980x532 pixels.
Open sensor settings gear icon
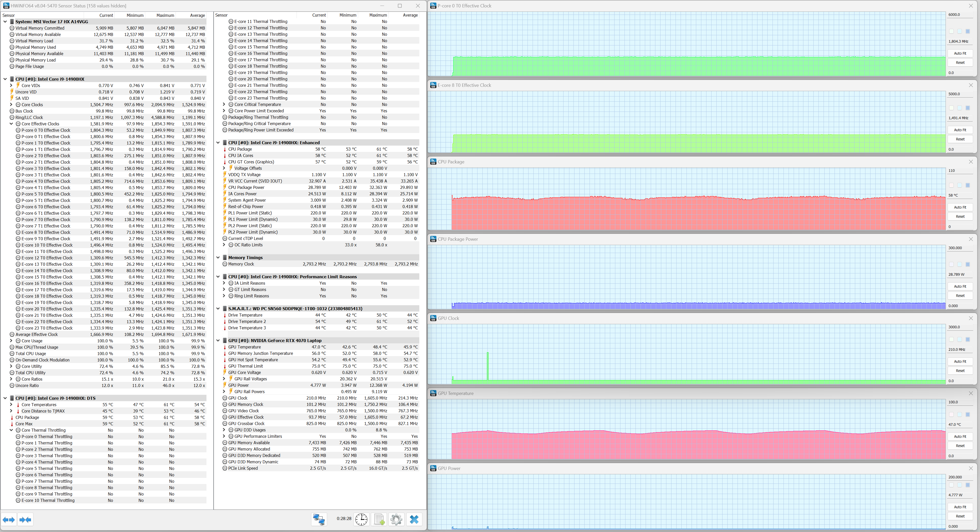pyautogui.click(x=396, y=519)
